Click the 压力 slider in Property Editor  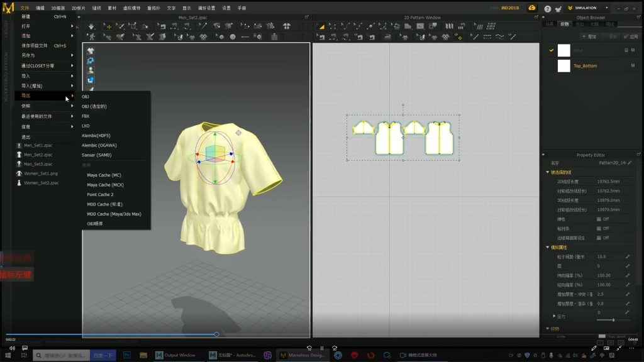[613, 320]
